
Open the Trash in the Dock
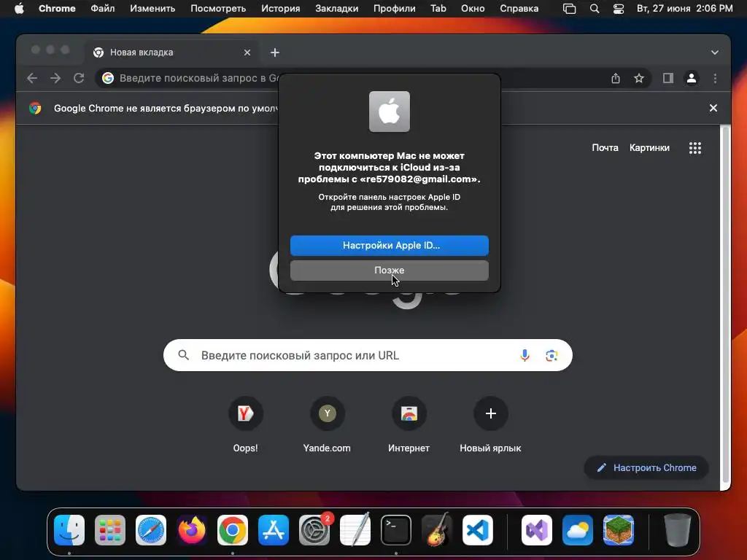click(678, 530)
